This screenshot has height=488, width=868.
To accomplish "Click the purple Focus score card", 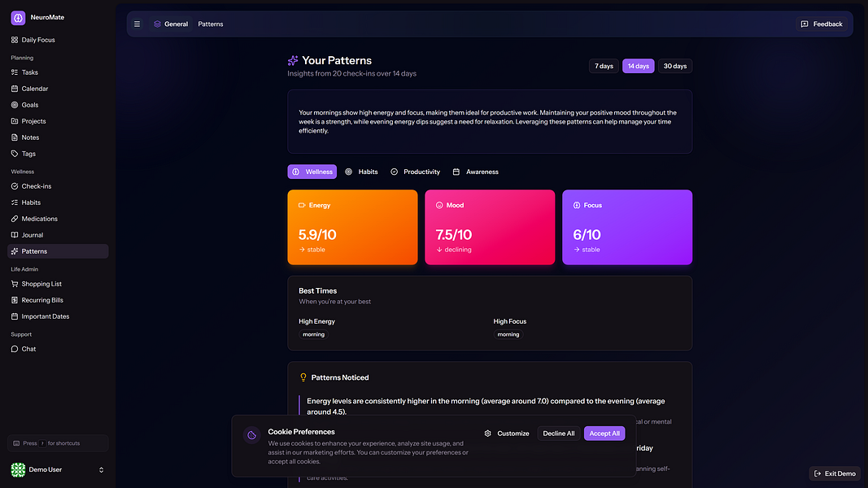I will point(626,227).
